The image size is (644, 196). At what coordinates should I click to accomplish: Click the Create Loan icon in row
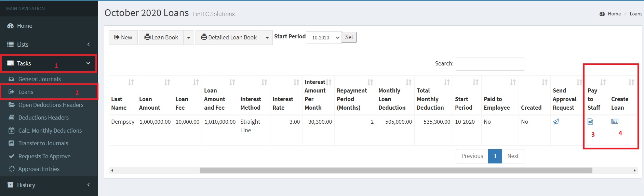[615, 121]
